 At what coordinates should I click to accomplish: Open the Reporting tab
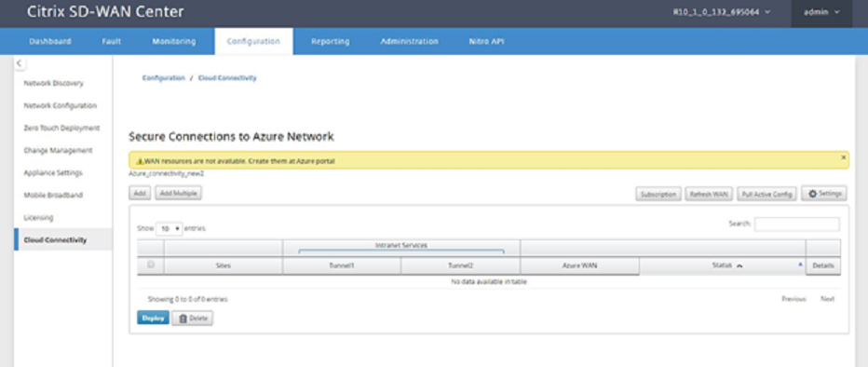point(330,42)
